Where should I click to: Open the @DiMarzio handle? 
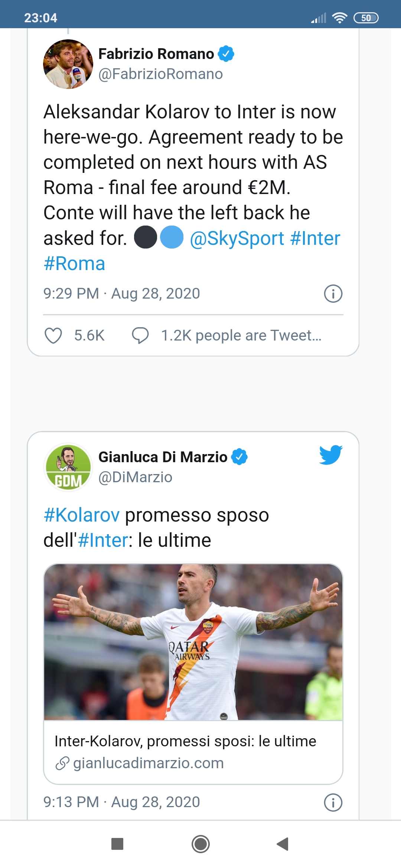click(135, 477)
